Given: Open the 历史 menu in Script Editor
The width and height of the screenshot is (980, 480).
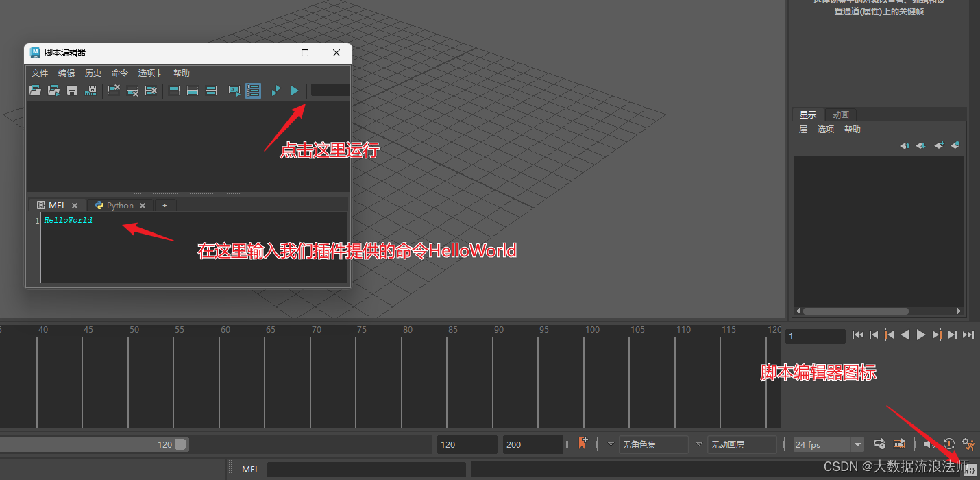Looking at the screenshot, I should point(93,73).
